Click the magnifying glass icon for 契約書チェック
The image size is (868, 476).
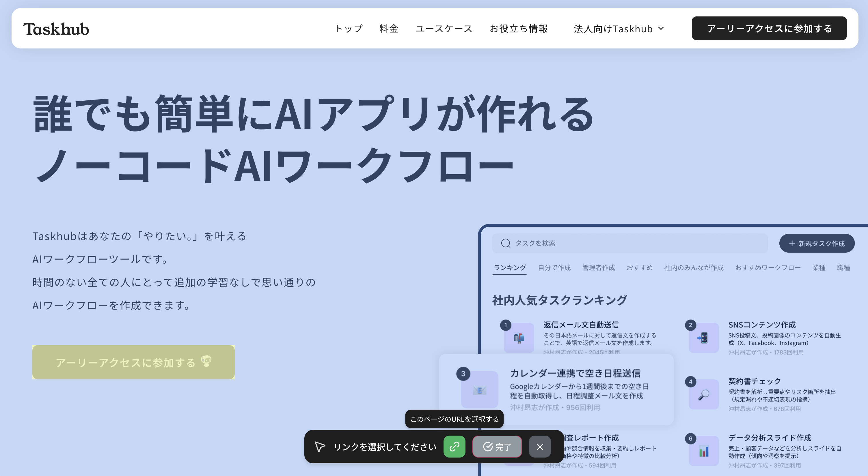tap(704, 394)
